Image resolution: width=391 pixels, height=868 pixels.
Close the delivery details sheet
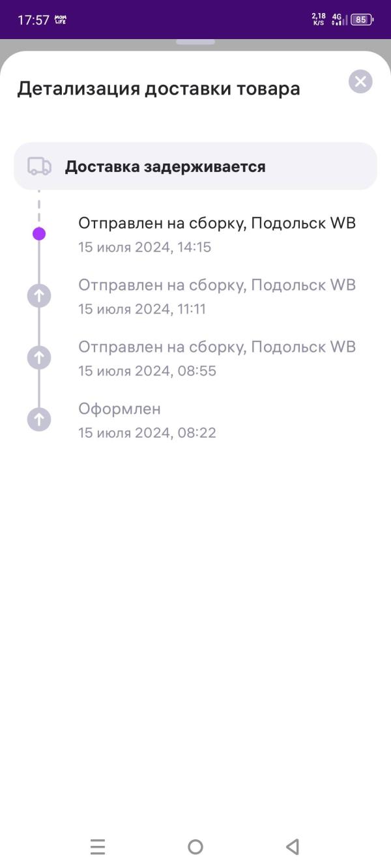[x=360, y=81]
